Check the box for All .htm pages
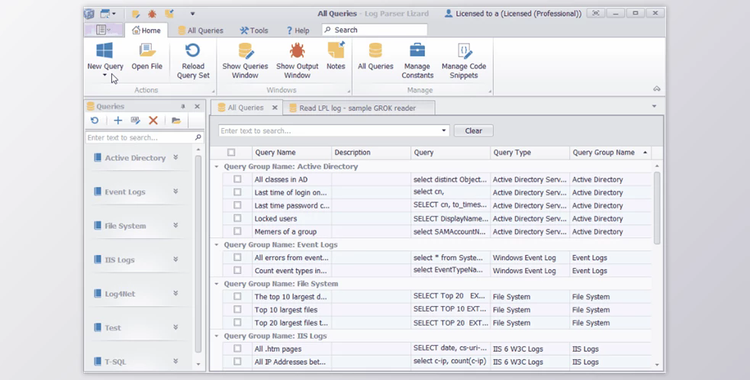Viewport: 750px width, 380px height. pyautogui.click(x=237, y=348)
